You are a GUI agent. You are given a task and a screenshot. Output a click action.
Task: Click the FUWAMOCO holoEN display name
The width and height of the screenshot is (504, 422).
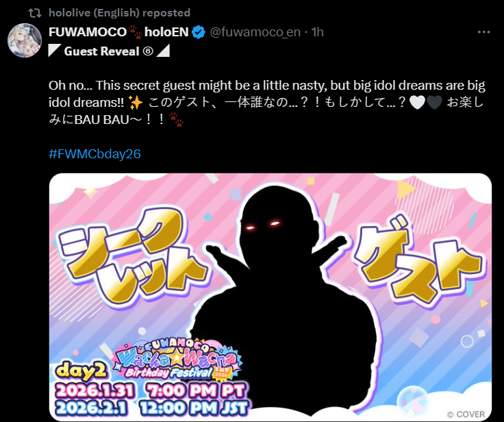[118, 32]
